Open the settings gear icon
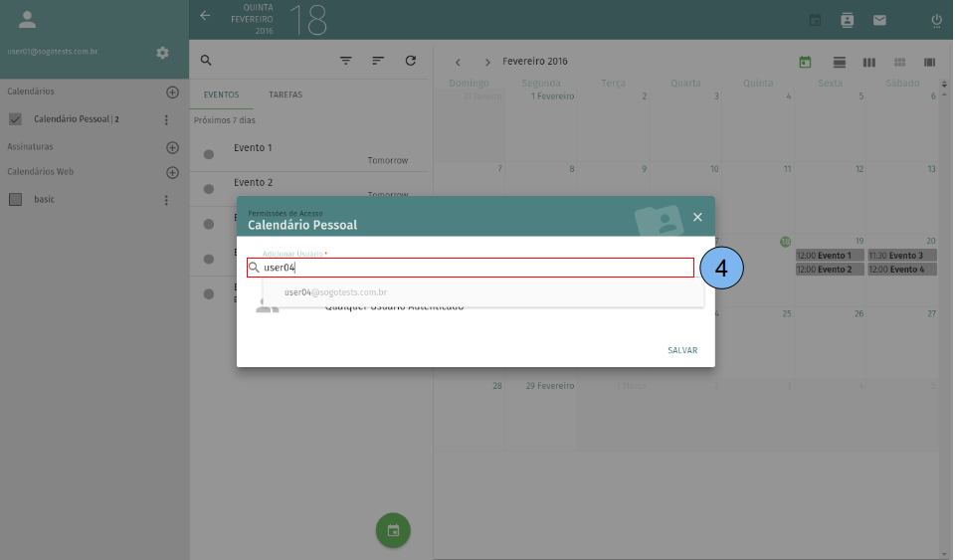 click(163, 52)
